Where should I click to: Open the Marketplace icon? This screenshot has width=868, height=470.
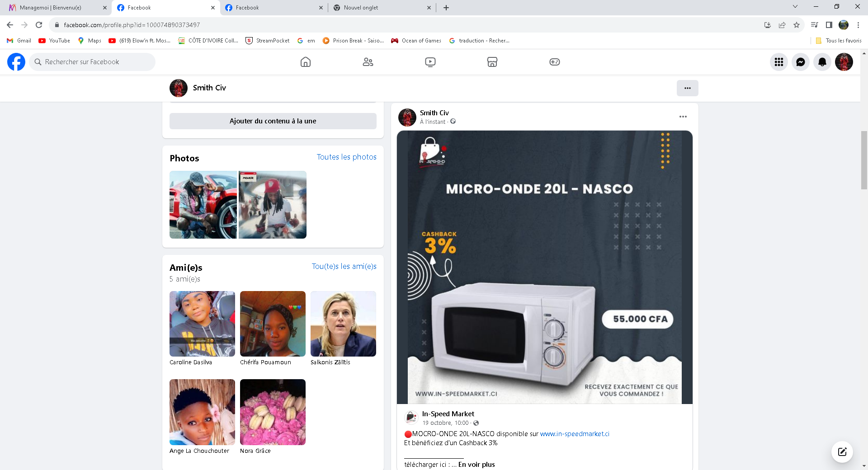click(x=492, y=62)
